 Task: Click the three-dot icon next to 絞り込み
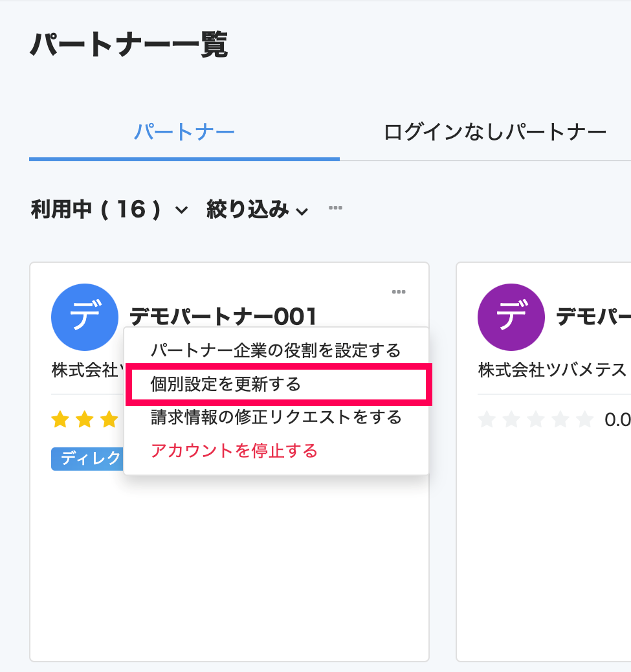pyautogui.click(x=335, y=208)
